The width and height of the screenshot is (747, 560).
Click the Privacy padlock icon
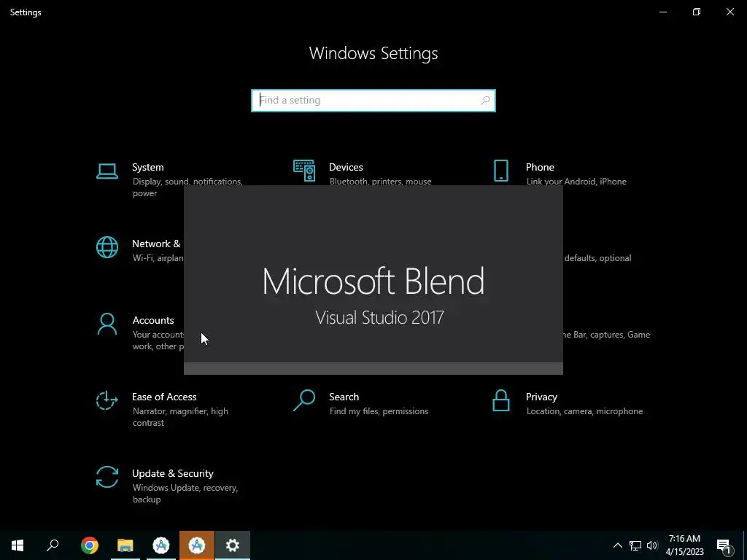(x=500, y=400)
